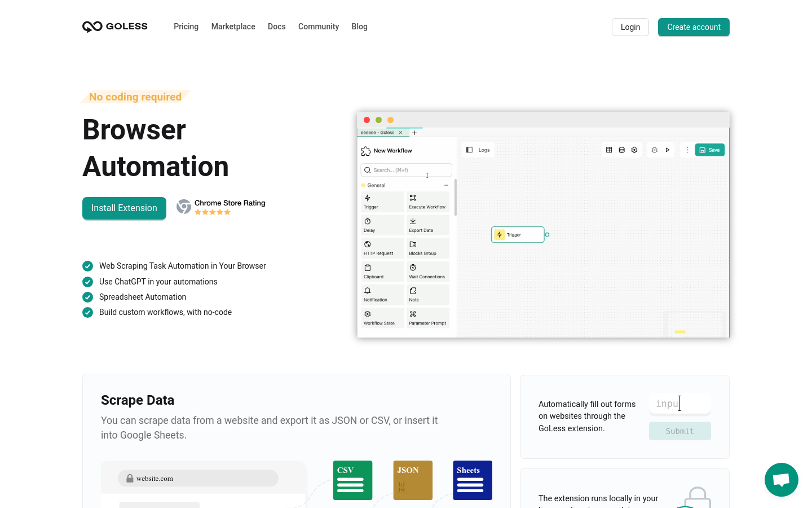Open the Marketplace page
Screen dimensions: 812x508
[x=233, y=27]
